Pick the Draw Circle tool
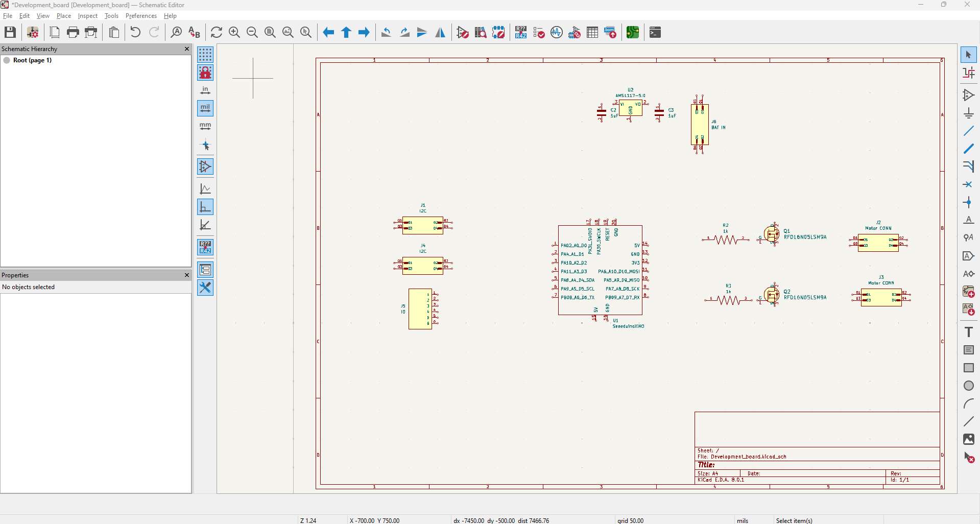 (968, 386)
